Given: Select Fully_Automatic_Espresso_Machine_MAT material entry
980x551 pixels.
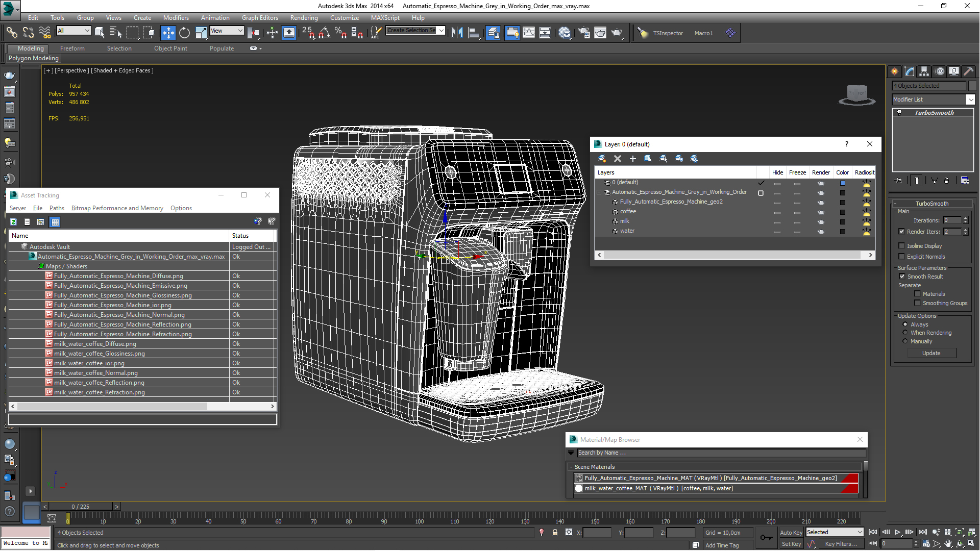Looking at the screenshot, I should 716,478.
